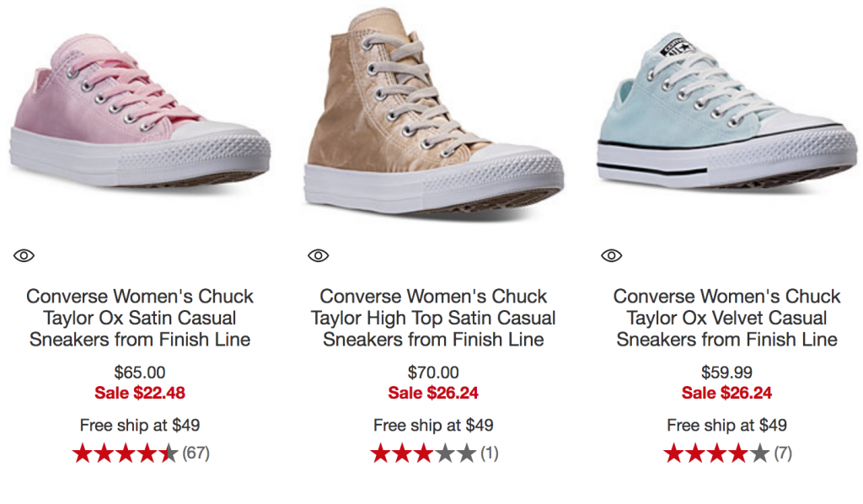
Task: Open Chuck Taylor High Top Satin Sneakers link
Action: [x=433, y=319]
